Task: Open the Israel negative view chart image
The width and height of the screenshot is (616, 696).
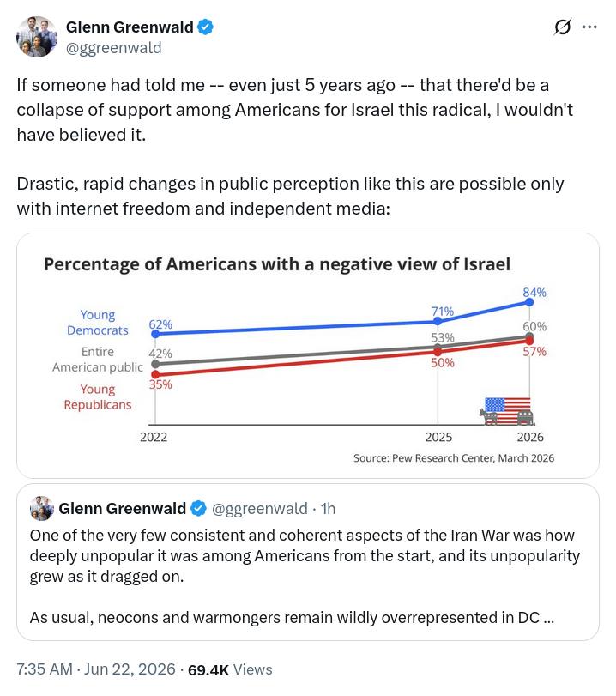Action: 308,355
